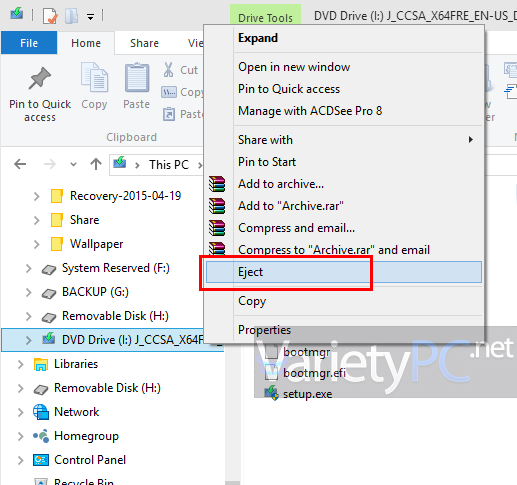
Task: Click the Control Panel icon
Action: click(x=41, y=460)
